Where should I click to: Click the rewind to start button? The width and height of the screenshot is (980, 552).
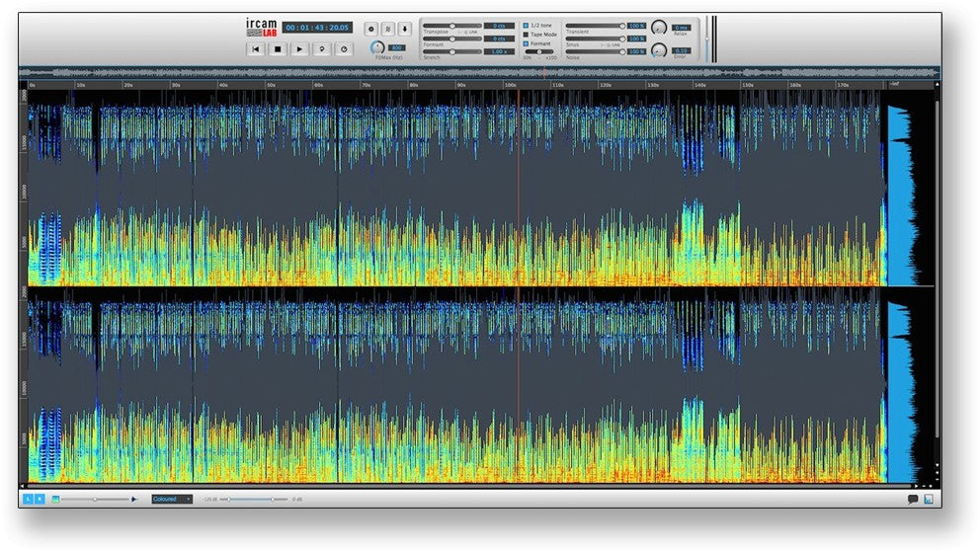pyautogui.click(x=255, y=48)
